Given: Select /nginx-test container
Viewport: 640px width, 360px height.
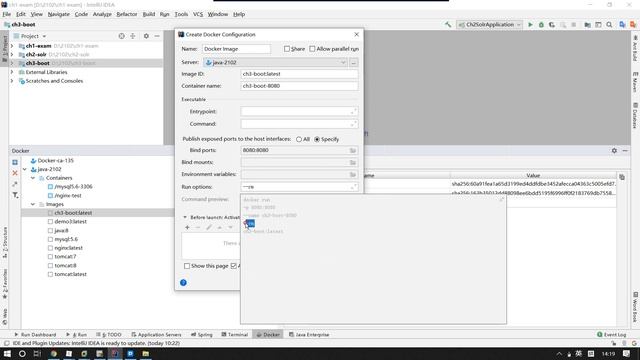Looking at the screenshot, I should (68, 196).
